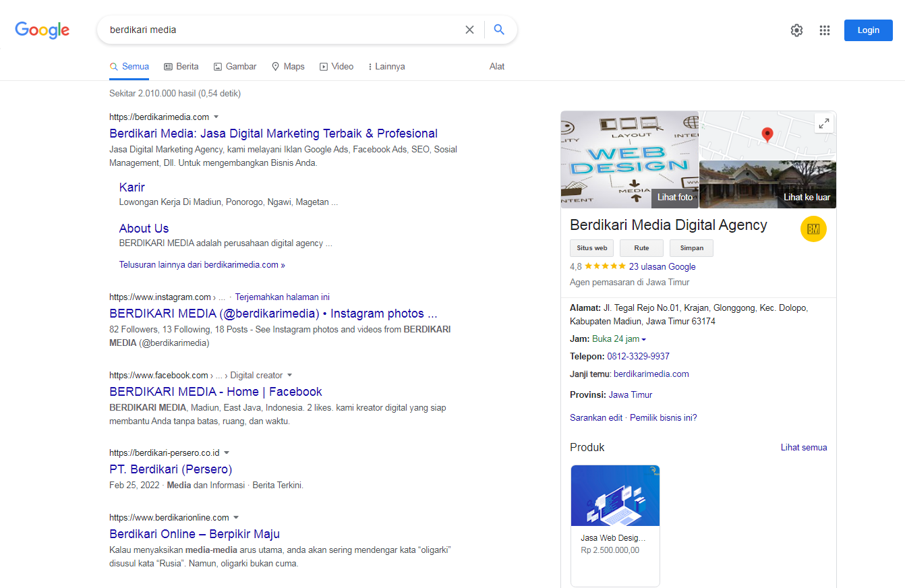Click Pemilik bisnis ini? link
The height and width of the screenshot is (588, 905).
coord(664,418)
